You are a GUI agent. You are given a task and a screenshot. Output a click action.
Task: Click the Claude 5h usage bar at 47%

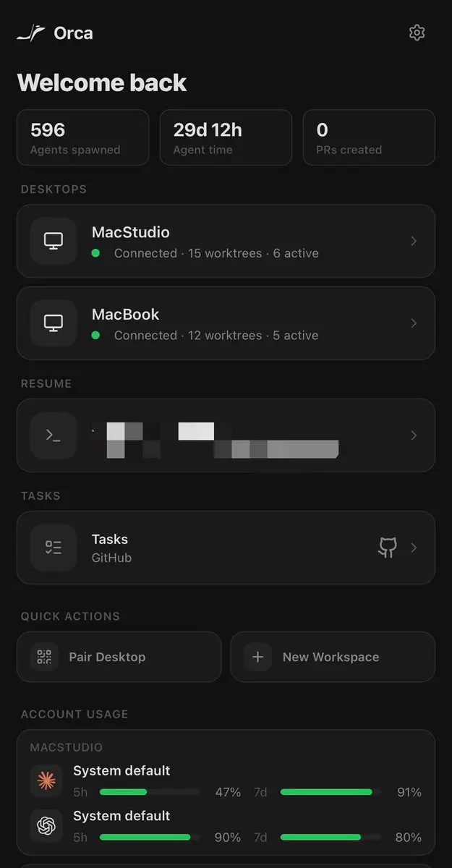(x=150, y=792)
